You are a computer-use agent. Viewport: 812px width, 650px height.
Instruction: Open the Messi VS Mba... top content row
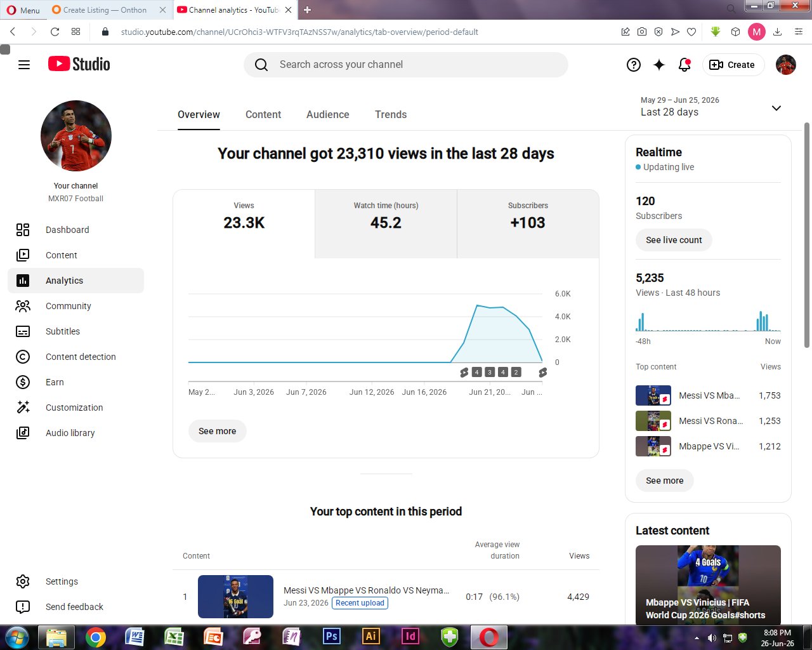pos(708,395)
